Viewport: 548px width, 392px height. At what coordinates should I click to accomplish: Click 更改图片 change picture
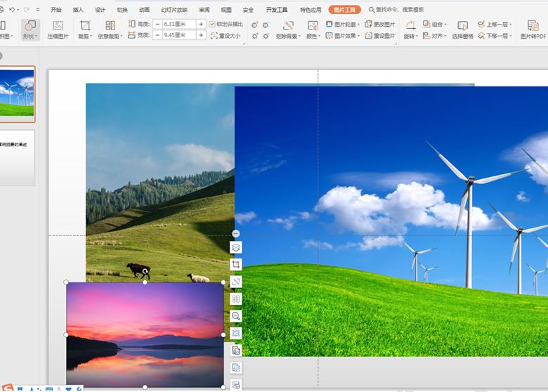coord(379,24)
